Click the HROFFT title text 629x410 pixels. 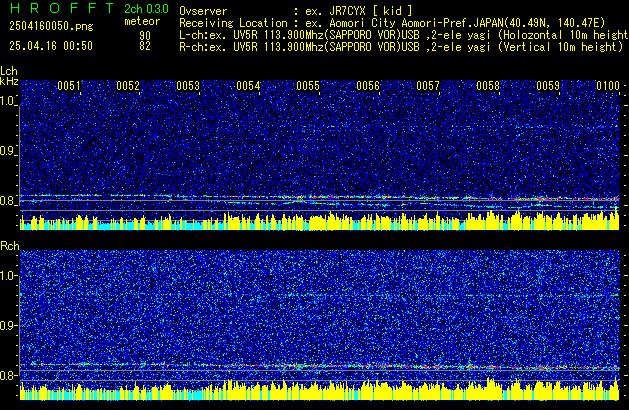pyautogui.click(x=62, y=8)
